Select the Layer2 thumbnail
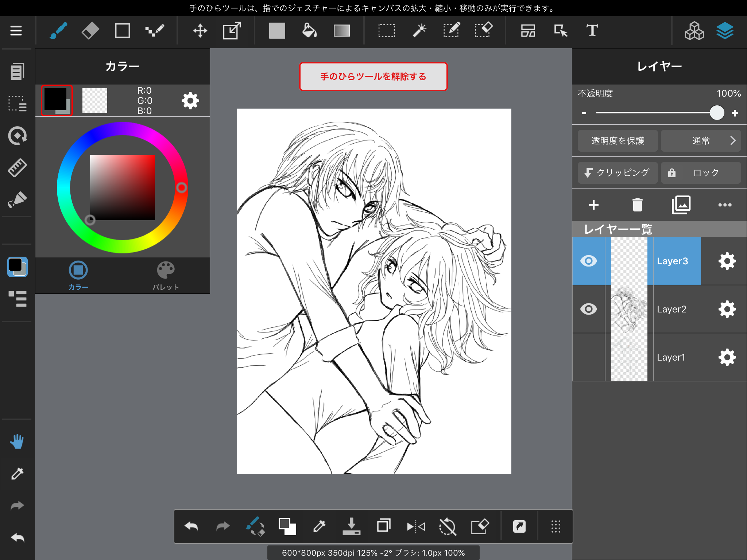This screenshot has height=560, width=747. [x=629, y=309]
